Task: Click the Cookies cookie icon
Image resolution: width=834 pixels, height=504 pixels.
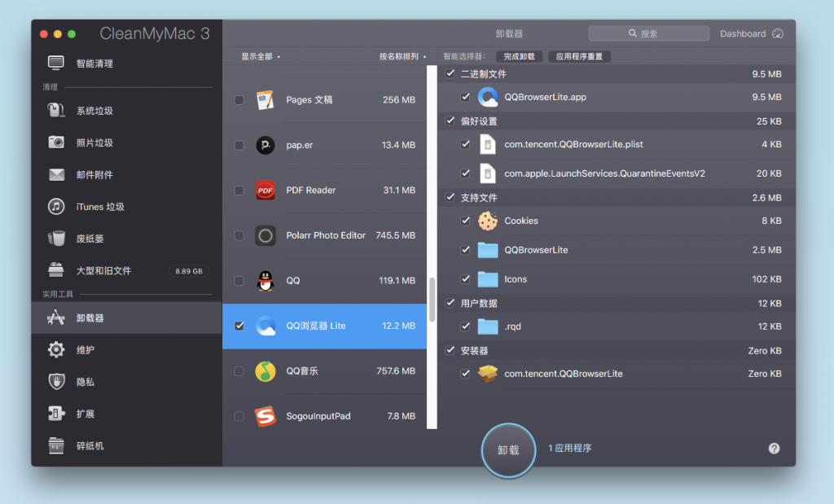Action: 488,221
